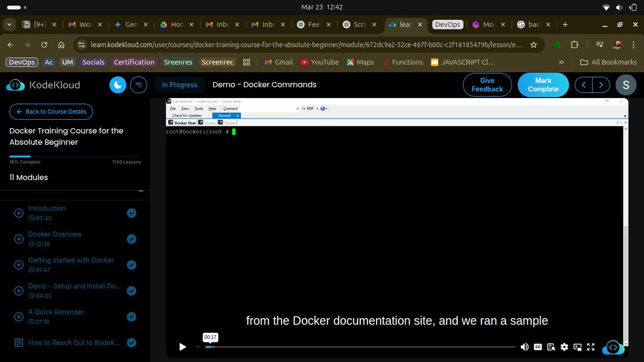
Task: Open All Bookmarks folder
Action: tap(609, 62)
